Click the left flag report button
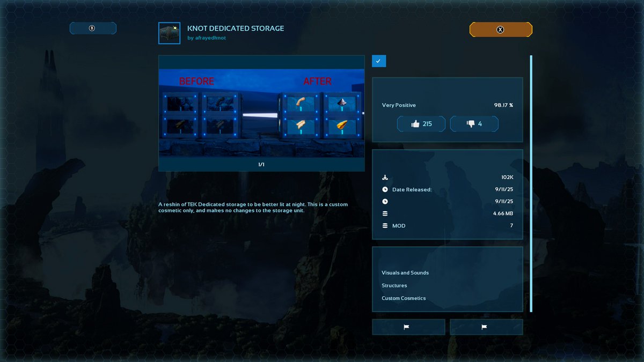This screenshot has width=644, height=362. click(408, 327)
